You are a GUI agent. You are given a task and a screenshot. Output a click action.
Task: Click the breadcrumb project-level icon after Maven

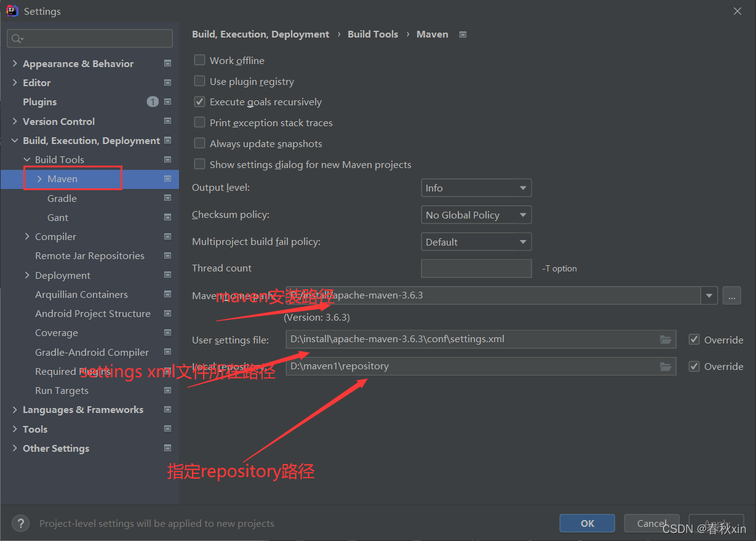pos(463,34)
